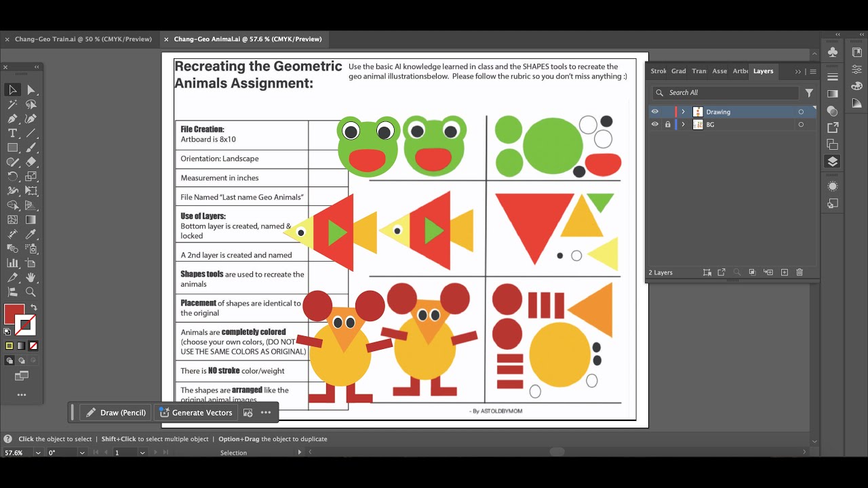Click the Drawing layer target circle

(x=801, y=112)
